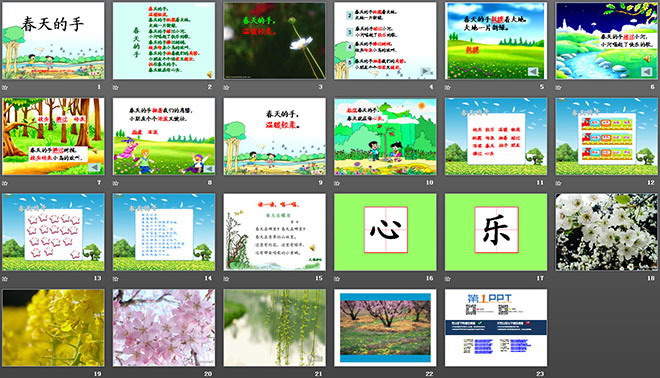Click the animation star icon under slide 1
Image resolution: width=660 pixels, height=378 pixels.
coord(5,88)
